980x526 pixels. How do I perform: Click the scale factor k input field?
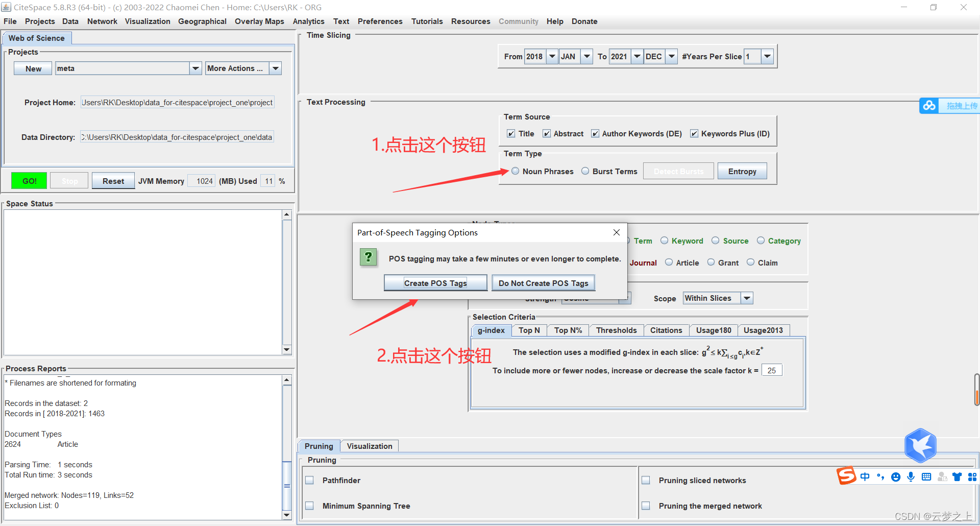tap(772, 370)
